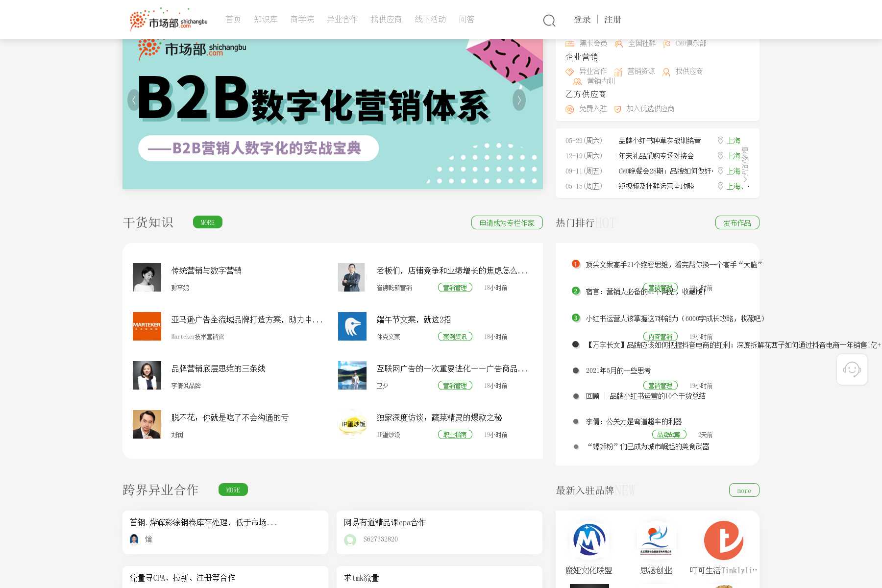This screenshot has height=588, width=882.
Task: Show previous banner slide arrow
Action: pos(133,100)
